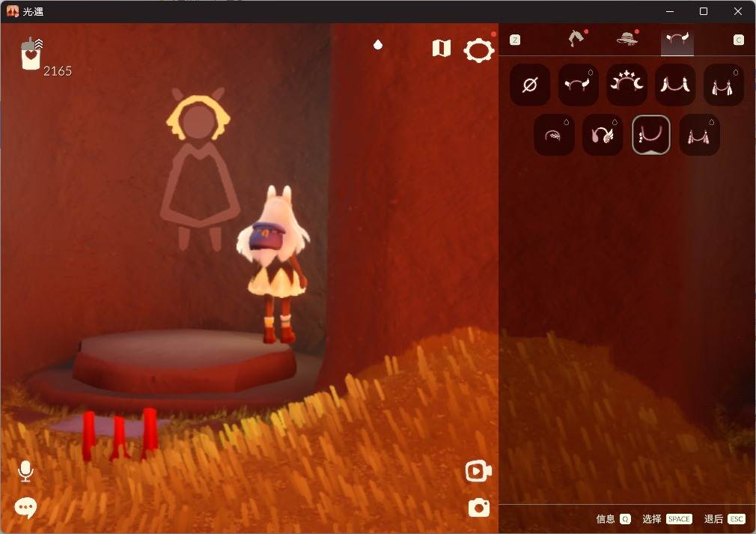The image size is (756, 534).
Task: Equip the wave-pattern hair comb
Action: 554,135
